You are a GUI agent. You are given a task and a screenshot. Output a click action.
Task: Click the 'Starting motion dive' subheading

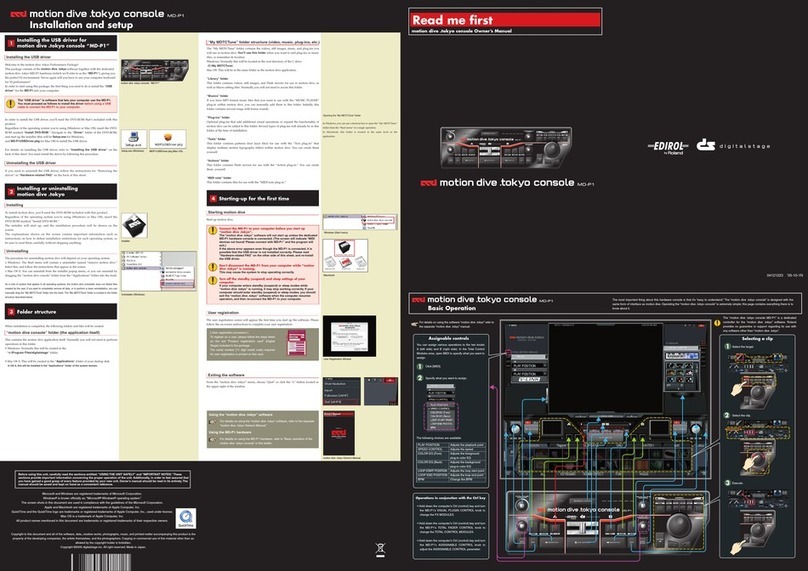[226, 212]
